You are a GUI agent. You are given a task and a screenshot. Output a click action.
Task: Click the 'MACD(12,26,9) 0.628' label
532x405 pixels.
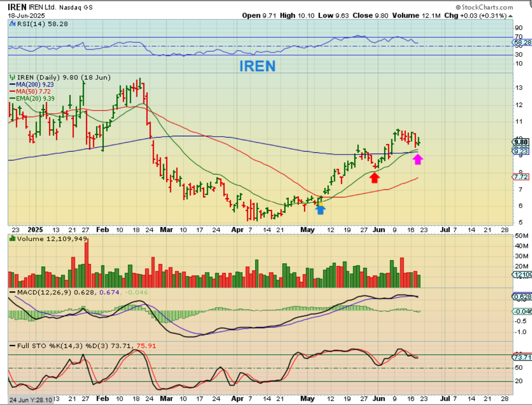pyautogui.click(x=56, y=292)
